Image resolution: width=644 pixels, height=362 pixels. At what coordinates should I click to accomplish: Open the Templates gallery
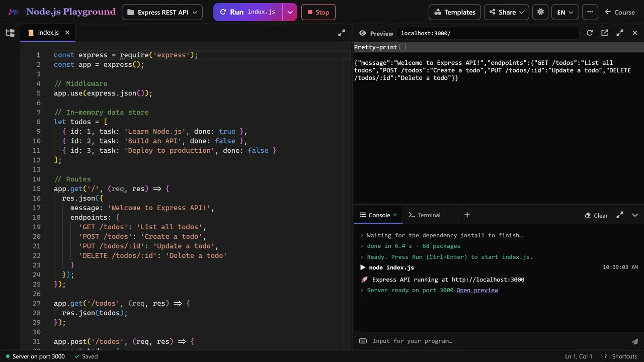[x=455, y=12]
